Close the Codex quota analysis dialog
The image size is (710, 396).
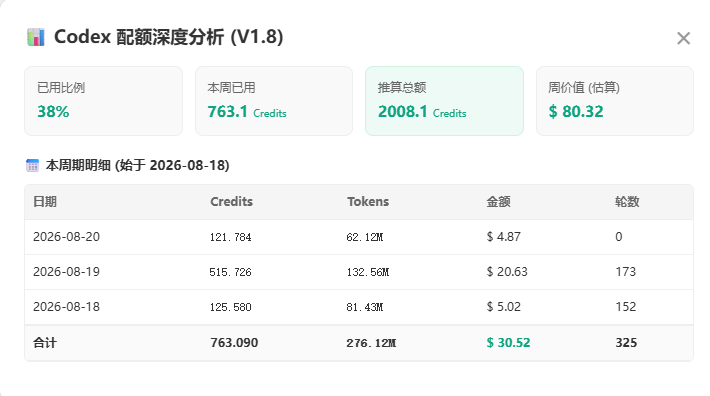pyautogui.click(x=683, y=38)
